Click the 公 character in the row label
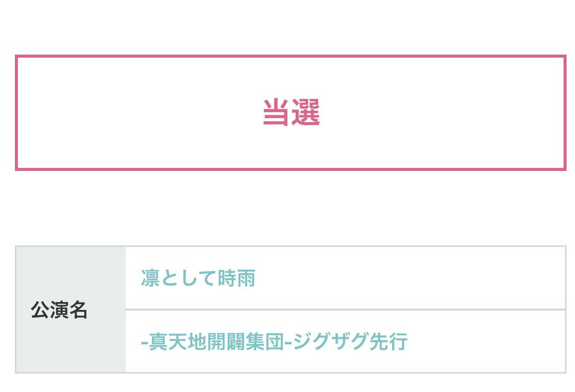 (x=40, y=310)
